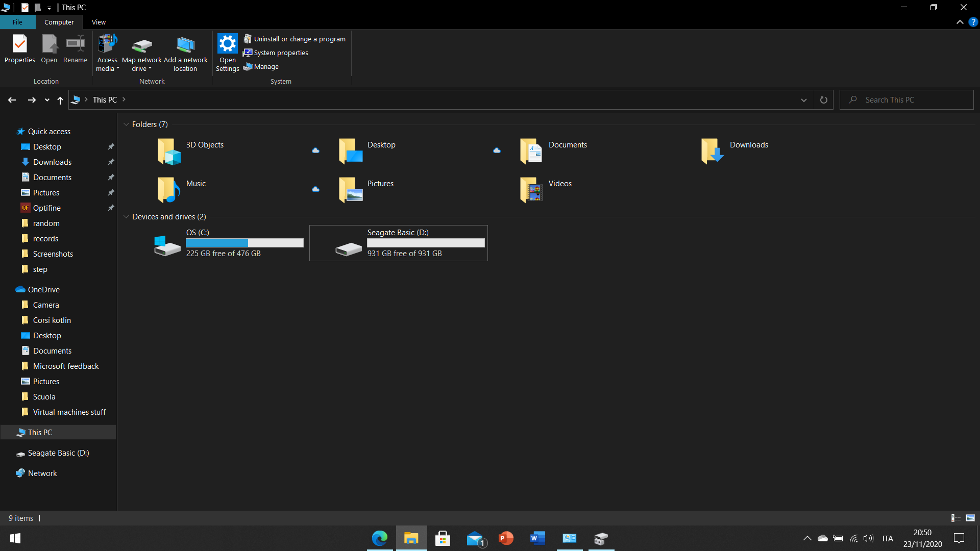
Task: Open the File tab
Action: (17, 22)
